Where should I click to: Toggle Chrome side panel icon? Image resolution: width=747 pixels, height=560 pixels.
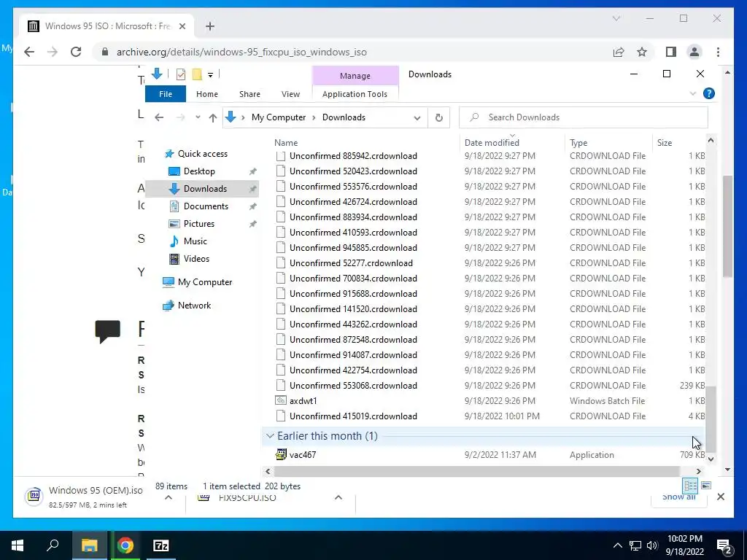click(x=671, y=52)
